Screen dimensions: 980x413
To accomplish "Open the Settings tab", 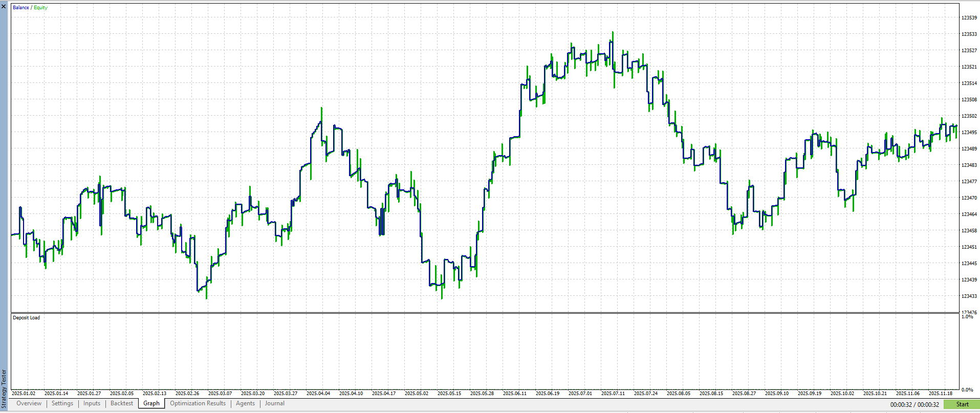I will 62,404.
